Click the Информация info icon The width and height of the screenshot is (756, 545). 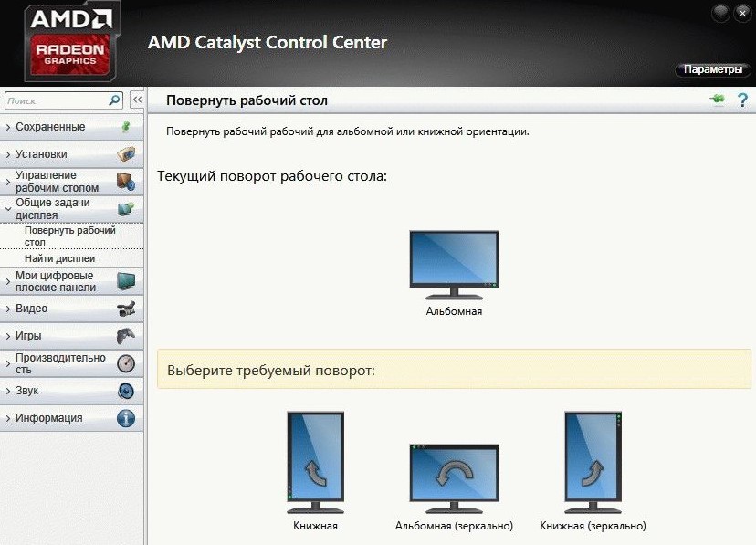126,418
